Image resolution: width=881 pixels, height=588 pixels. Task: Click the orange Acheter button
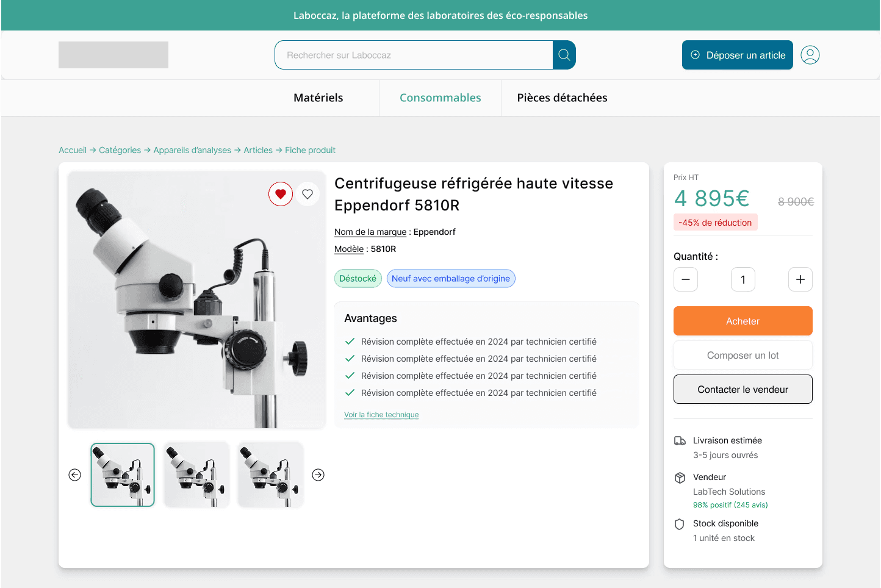click(x=743, y=321)
